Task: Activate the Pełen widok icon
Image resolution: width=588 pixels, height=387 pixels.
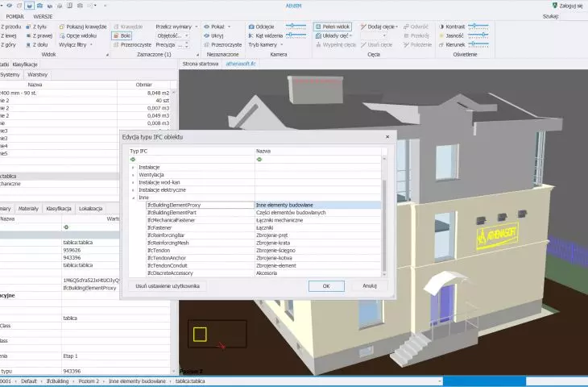Action: click(x=318, y=27)
